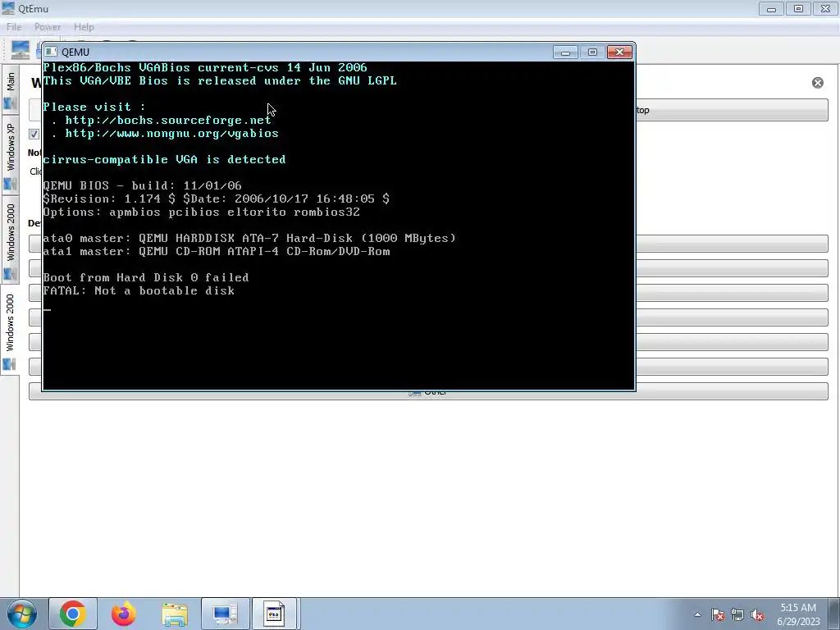Click 'cirrus-compatible VGA is detected' line

(x=164, y=160)
